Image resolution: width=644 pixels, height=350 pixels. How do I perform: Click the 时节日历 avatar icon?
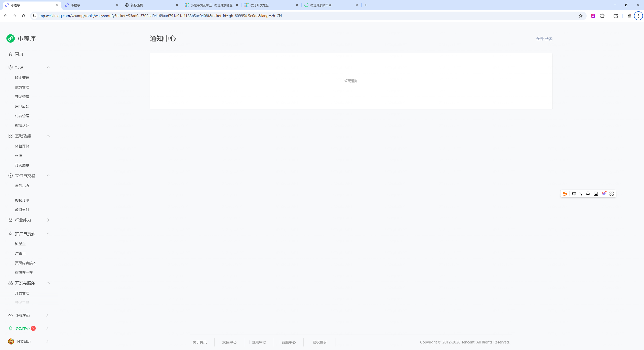pos(11,341)
